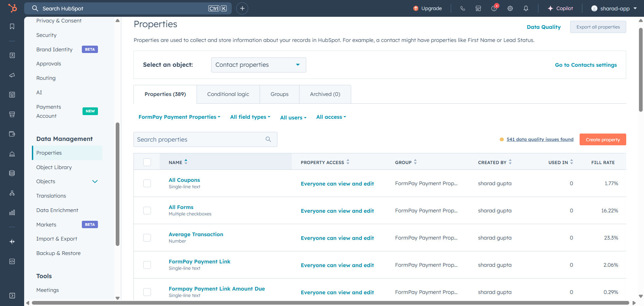Check the All Coupons row checkbox

point(147,183)
